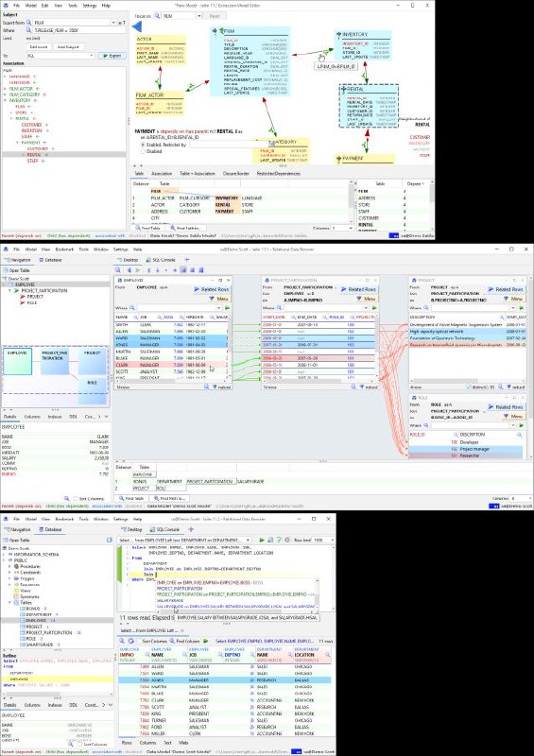
Task: Open the Bookmark menu in Data Browser
Action: [64, 249]
